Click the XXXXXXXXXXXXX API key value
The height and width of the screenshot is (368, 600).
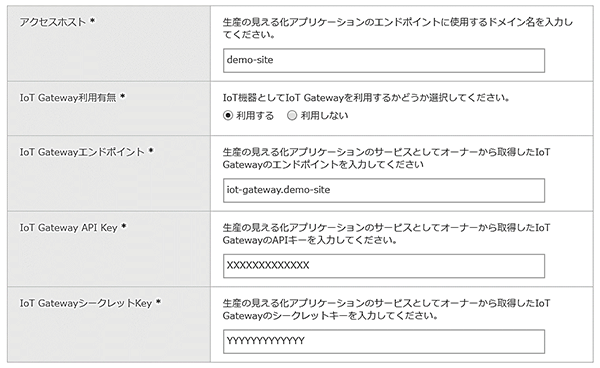pos(268,265)
